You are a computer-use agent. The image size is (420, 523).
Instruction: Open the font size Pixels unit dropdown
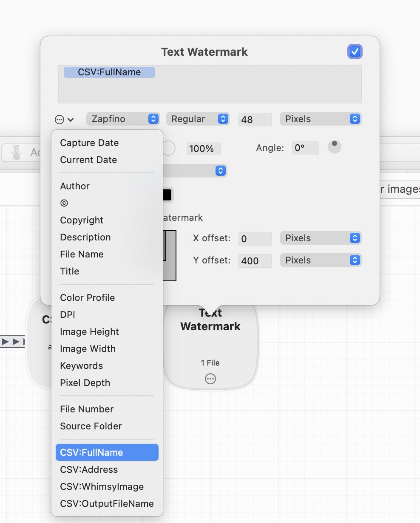point(321,119)
